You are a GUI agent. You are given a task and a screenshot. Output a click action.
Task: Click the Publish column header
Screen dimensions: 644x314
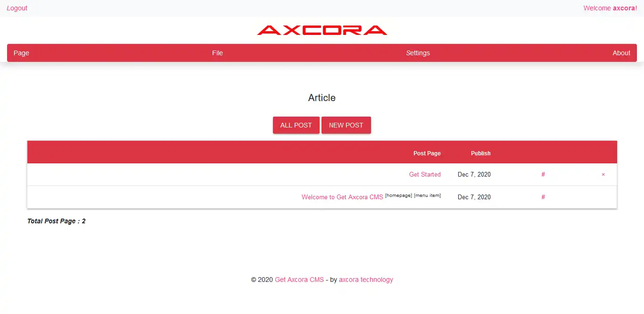480,153
